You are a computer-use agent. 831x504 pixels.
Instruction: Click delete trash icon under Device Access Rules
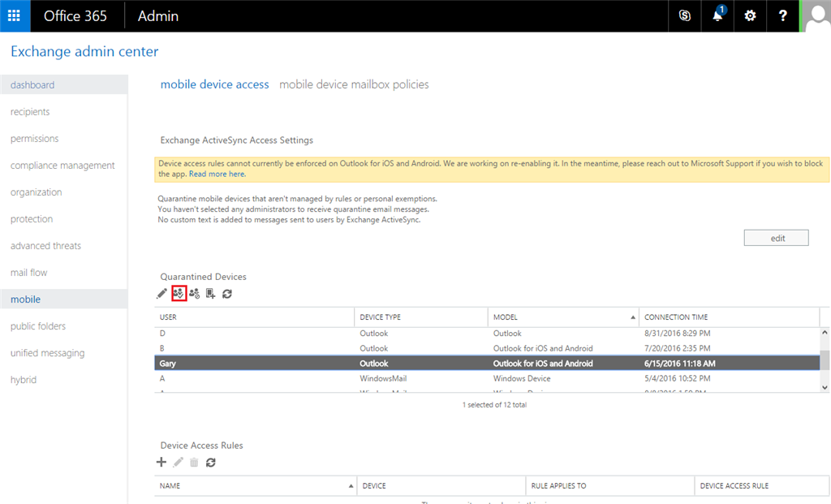point(194,463)
